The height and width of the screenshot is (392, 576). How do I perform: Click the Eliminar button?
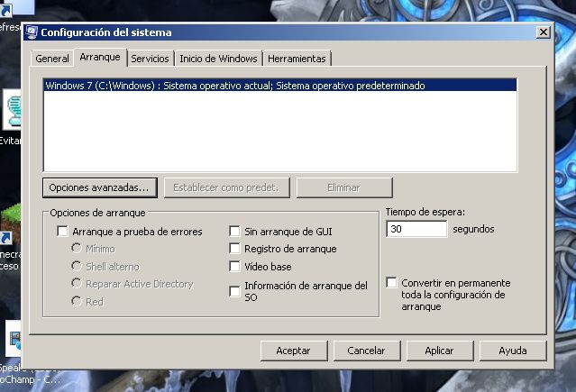344,187
